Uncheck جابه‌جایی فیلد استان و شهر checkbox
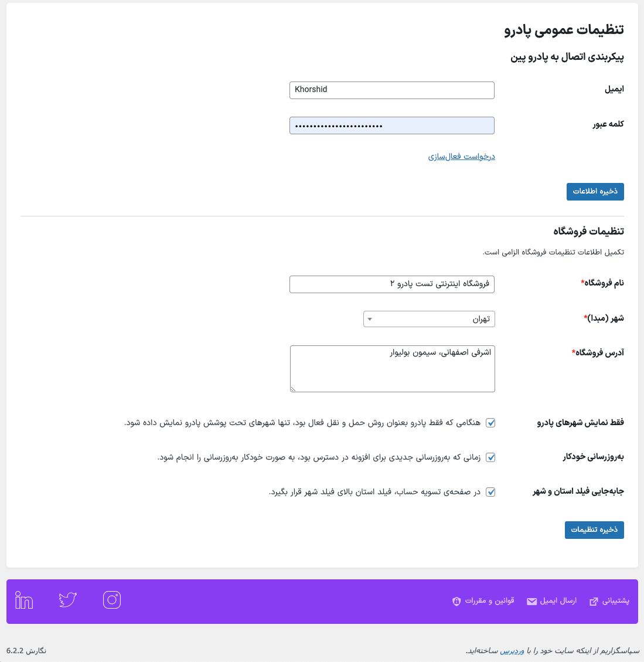The width and height of the screenshot is (644, 662). coord(490,492)
